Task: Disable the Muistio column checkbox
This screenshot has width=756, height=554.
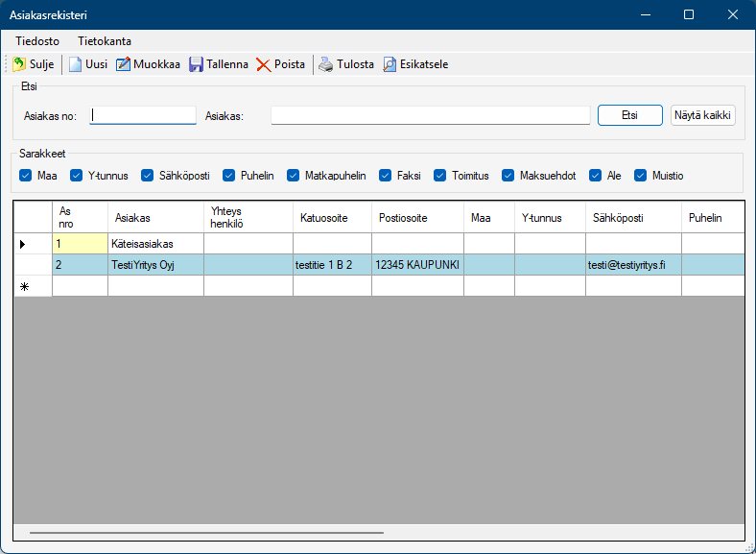Action: pos(641,176)
